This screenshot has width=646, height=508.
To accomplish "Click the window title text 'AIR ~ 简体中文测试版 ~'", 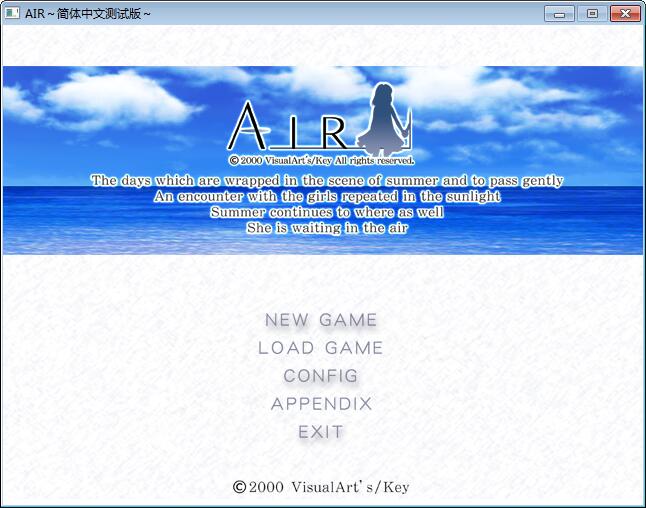I will tap(88, 13).
